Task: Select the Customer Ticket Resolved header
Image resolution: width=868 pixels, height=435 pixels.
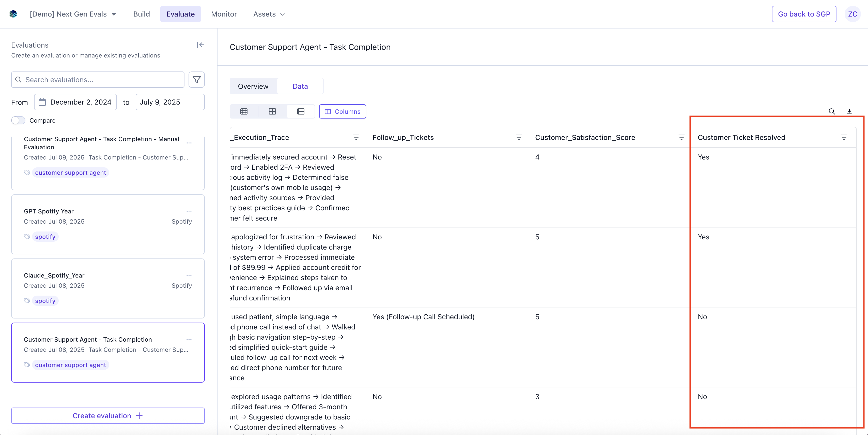Action: [741, 137]
